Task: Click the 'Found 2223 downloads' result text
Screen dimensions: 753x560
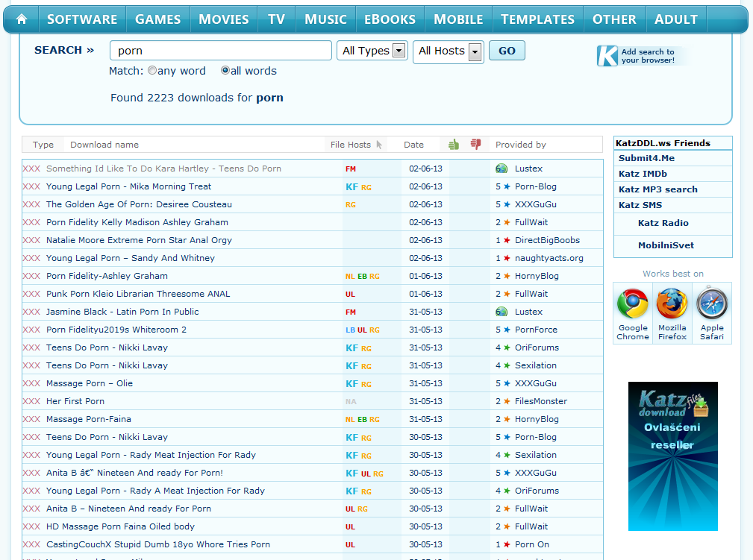Action: tap(197, 98)
